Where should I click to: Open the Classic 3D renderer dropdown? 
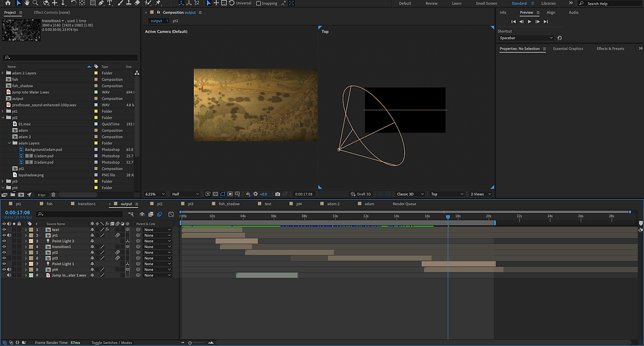[x=409, y=194]
